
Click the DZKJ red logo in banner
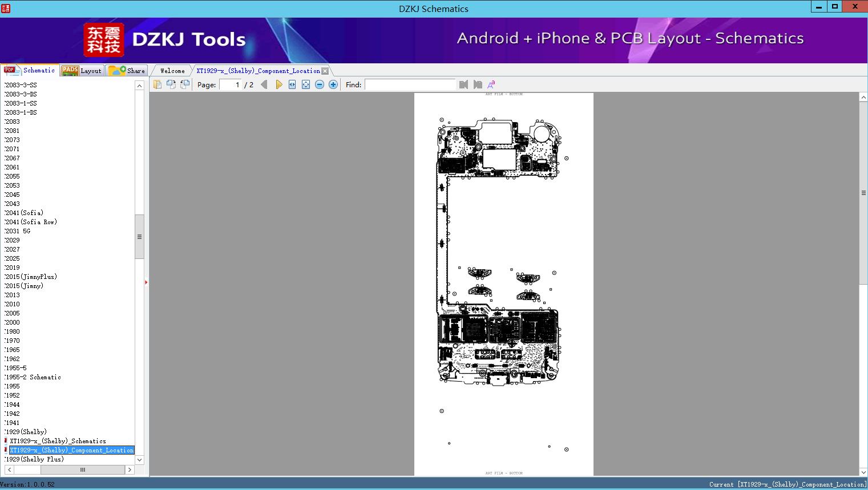pyautogui.click(x=104, y=40)
